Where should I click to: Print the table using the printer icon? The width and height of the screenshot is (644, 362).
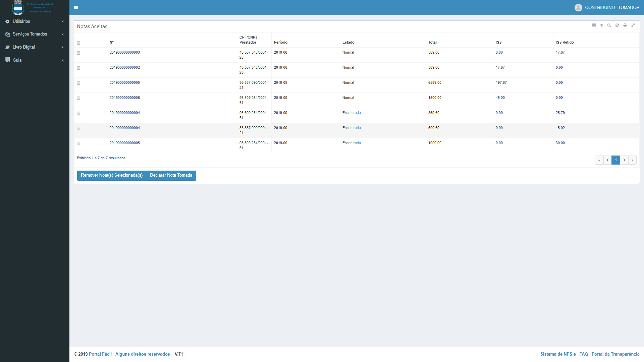[x=625, y=25]
